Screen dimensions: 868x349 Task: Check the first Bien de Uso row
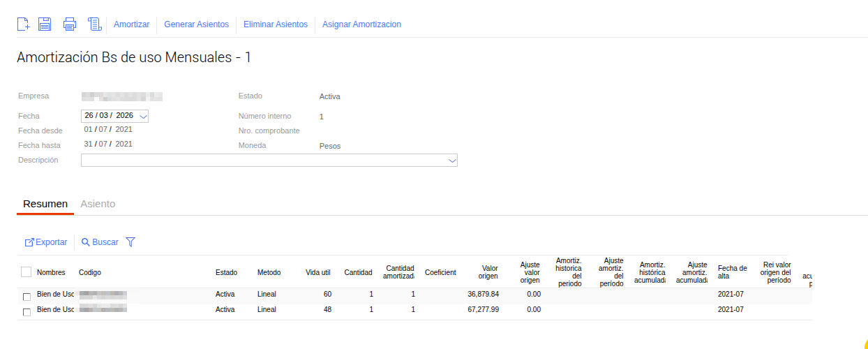click(27, 297)
